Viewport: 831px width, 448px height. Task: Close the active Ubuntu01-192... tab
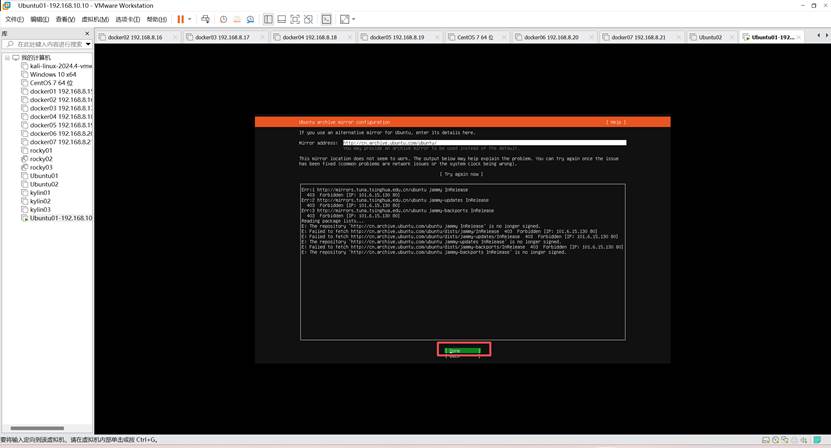[x=799, y=37]
